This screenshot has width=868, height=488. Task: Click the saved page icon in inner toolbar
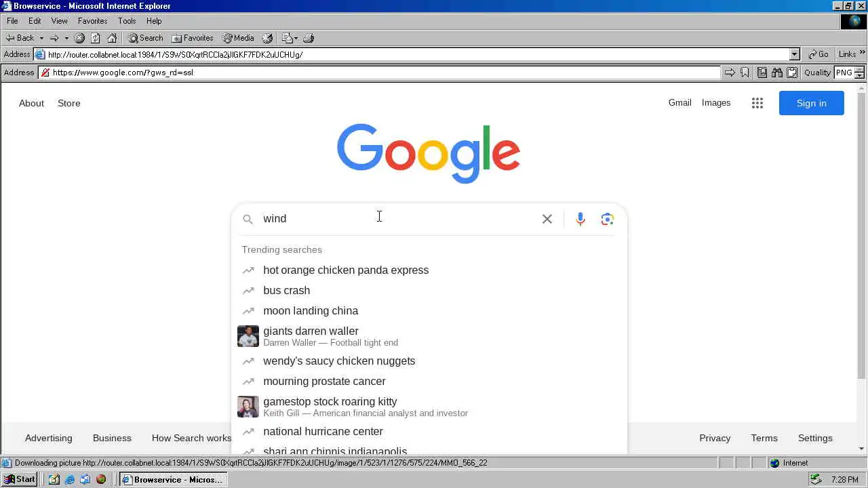[x=762, y=73]
